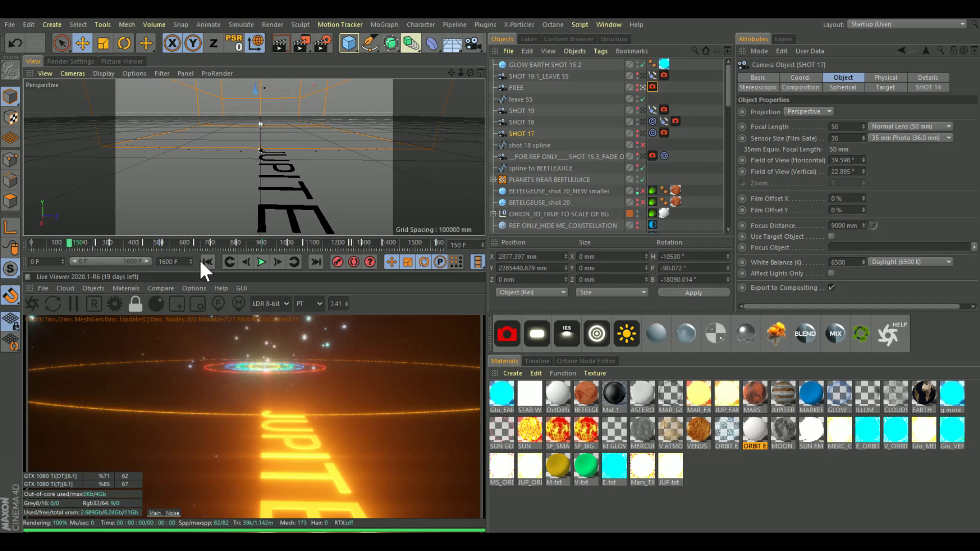The width and height of the screenshot is (980, 551).
Task: Select the ORBIT E highlighted material
Action: click(754, 433)
